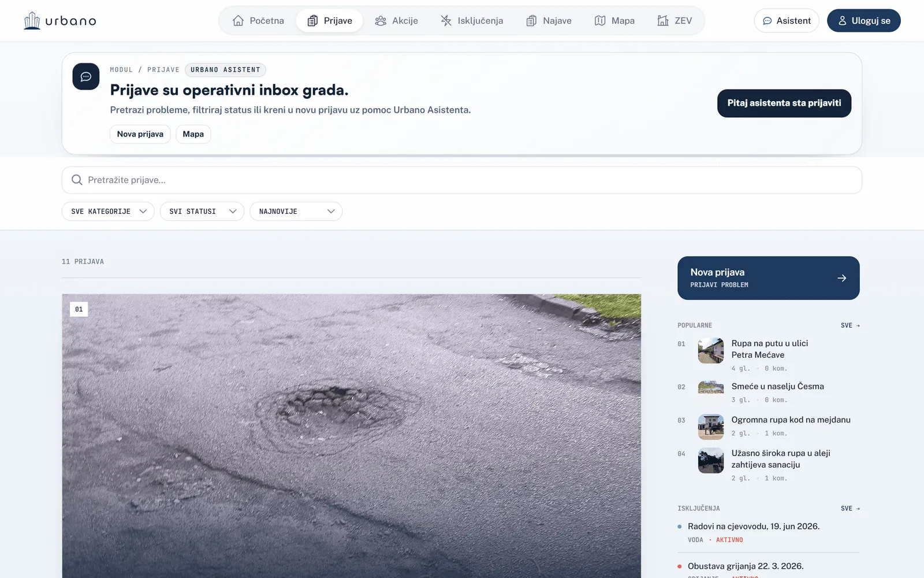Open the pothole photo of report 01

coord(352,436)
